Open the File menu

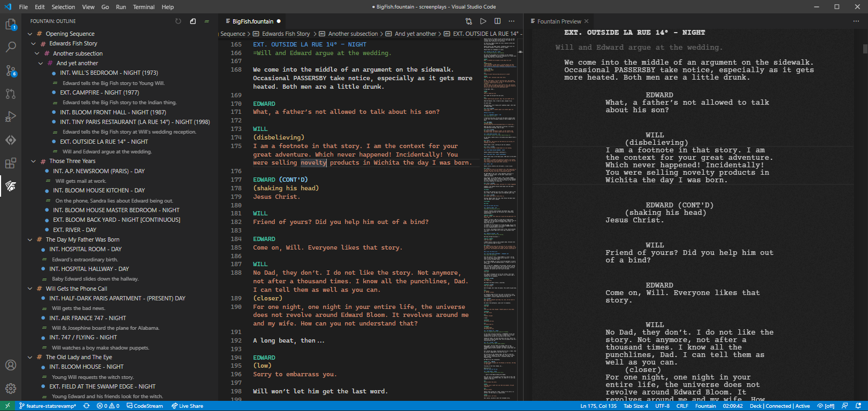click(x=24, y=7)
